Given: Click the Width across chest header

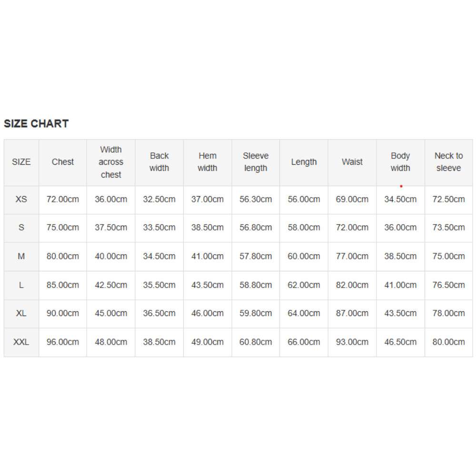Looking at the screenshot, I should [111, 162].
